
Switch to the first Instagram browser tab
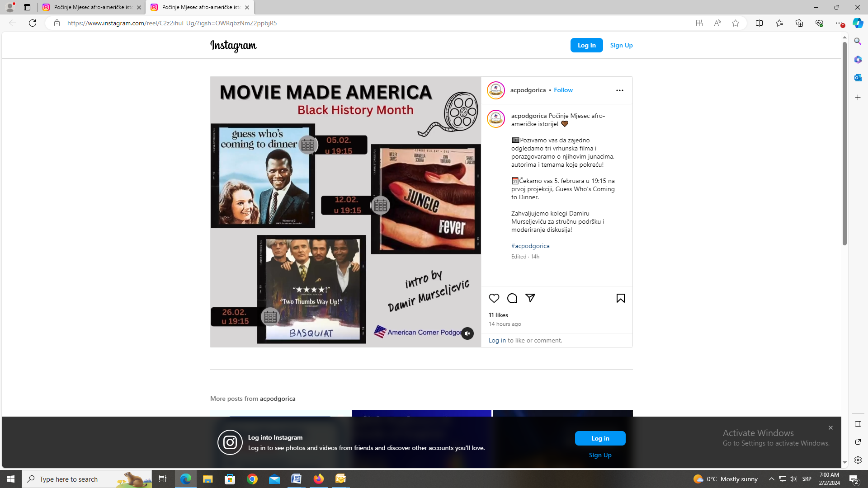[x=90, y=7]
